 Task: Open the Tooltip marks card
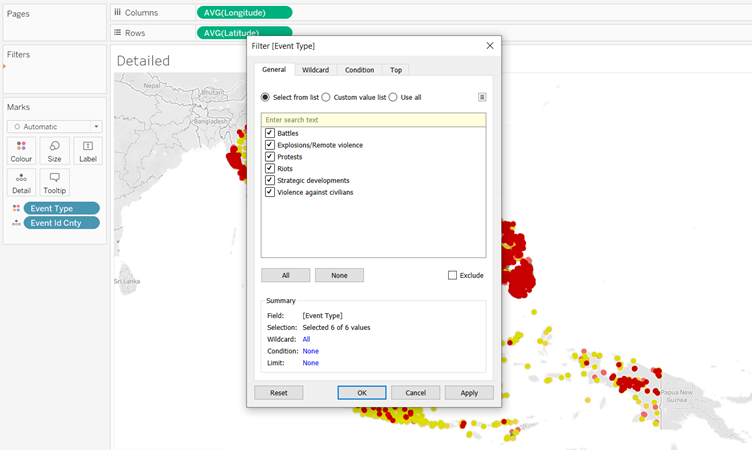[54, 182]
